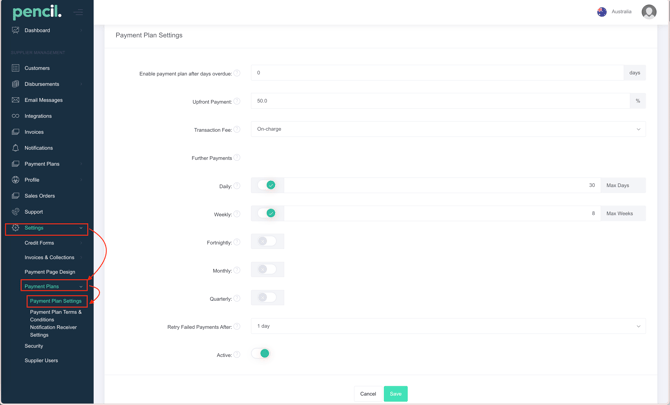Toggle the Active switch off
This screenshot has width=670, height=405.
262,353
